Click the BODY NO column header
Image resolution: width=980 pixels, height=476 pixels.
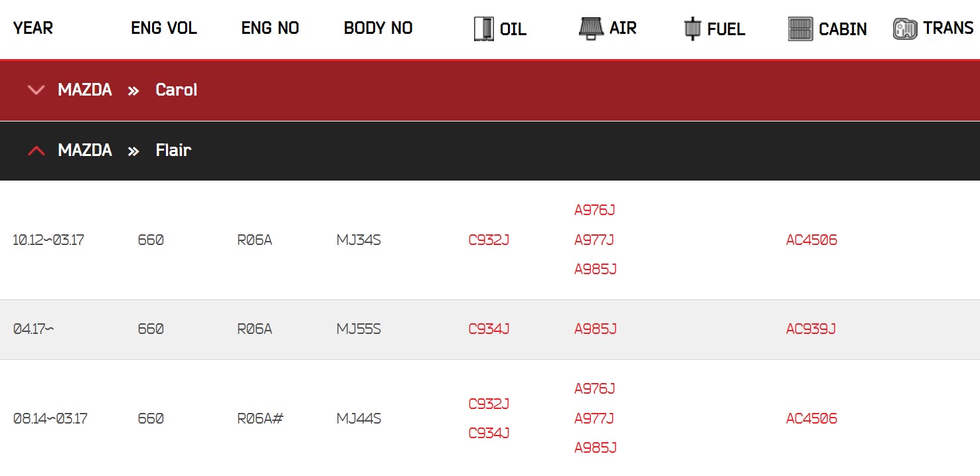378,29
